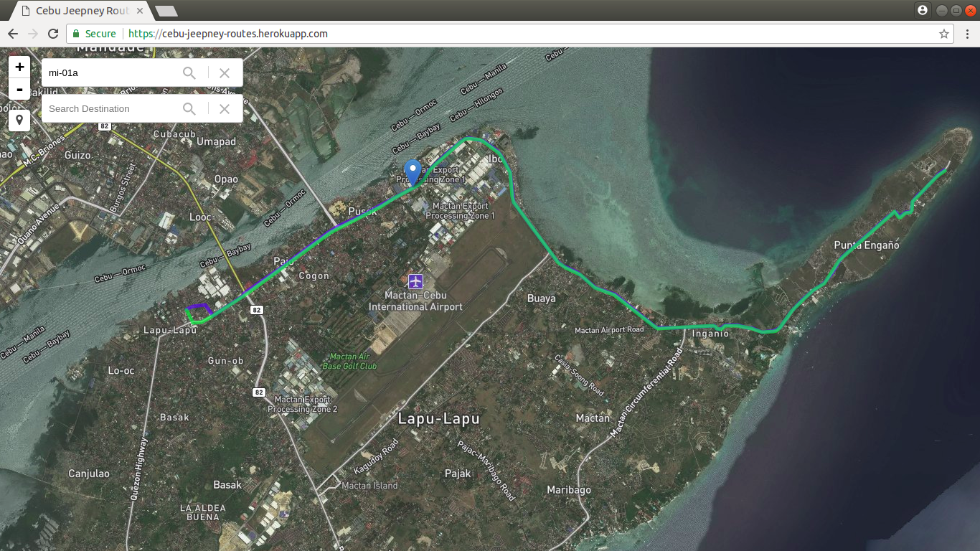
Task: Bookmark this page with the star icon
Action: [x=944, y=34]
